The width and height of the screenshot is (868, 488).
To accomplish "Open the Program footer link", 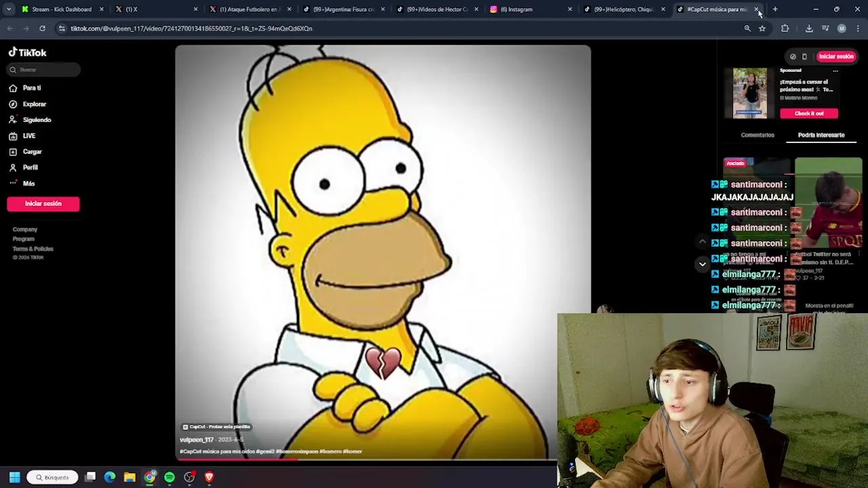I will pyautogui.click(x=23, y=239).
